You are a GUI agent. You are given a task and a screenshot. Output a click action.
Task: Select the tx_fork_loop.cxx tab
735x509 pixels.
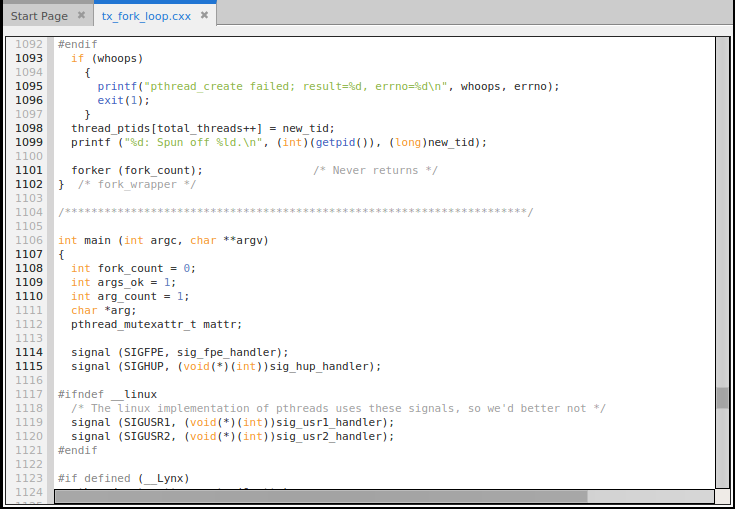click(x=146, y=16)
